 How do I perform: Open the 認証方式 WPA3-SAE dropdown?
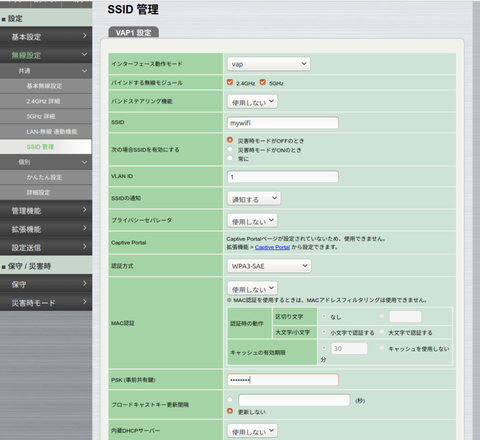tap(269, 266)
